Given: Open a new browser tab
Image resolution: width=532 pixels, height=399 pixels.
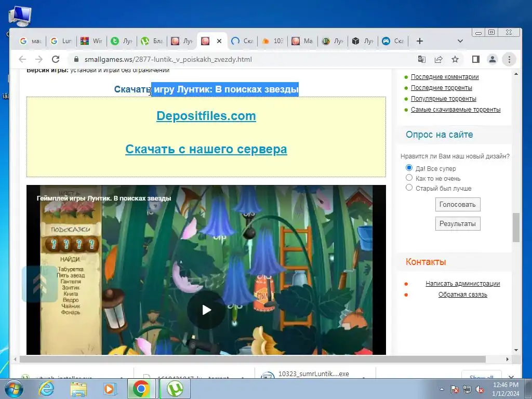Looking at the screenshot, I should click(x=420, y=41).
